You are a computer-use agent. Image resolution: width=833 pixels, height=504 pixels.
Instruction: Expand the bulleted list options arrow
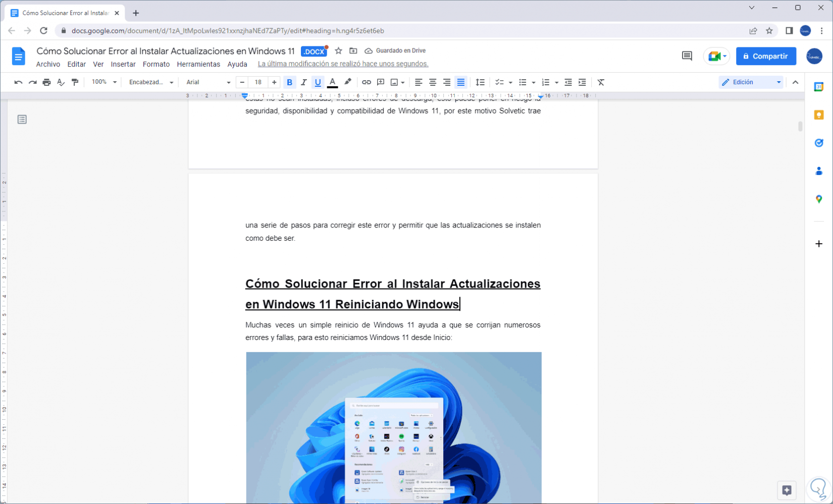[534, 82]
